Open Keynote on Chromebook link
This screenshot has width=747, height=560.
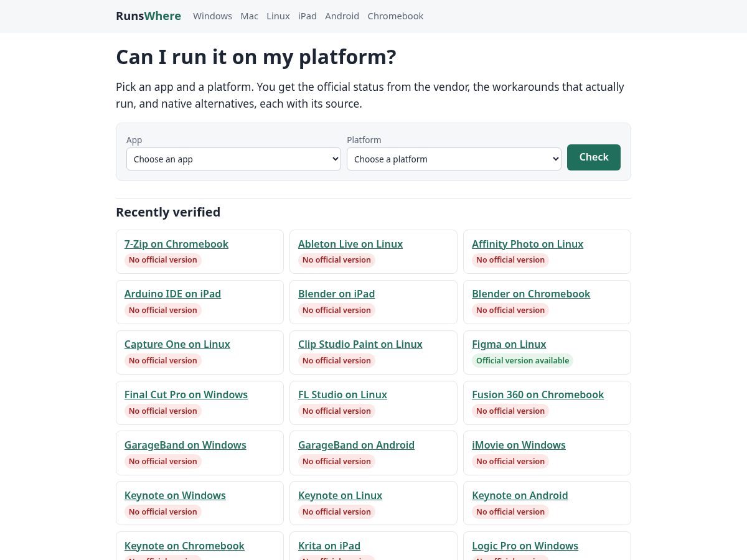(x=184, y=546)
